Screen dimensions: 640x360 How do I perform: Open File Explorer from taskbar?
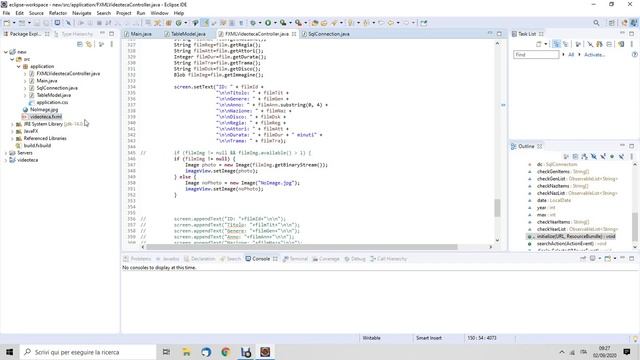tap(186, 352)
